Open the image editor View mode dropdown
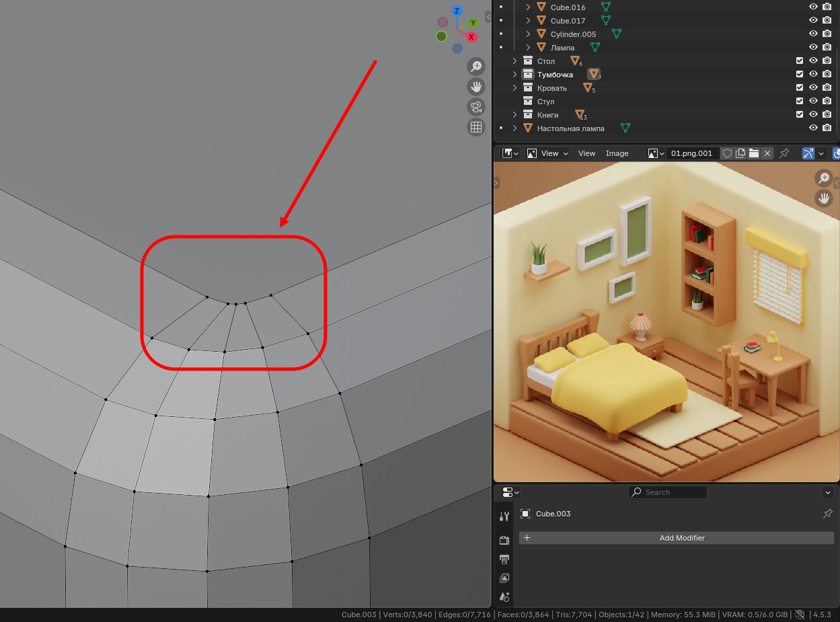Screen dimensions: 840x622 pyautogui.click(x=548, y=153)
